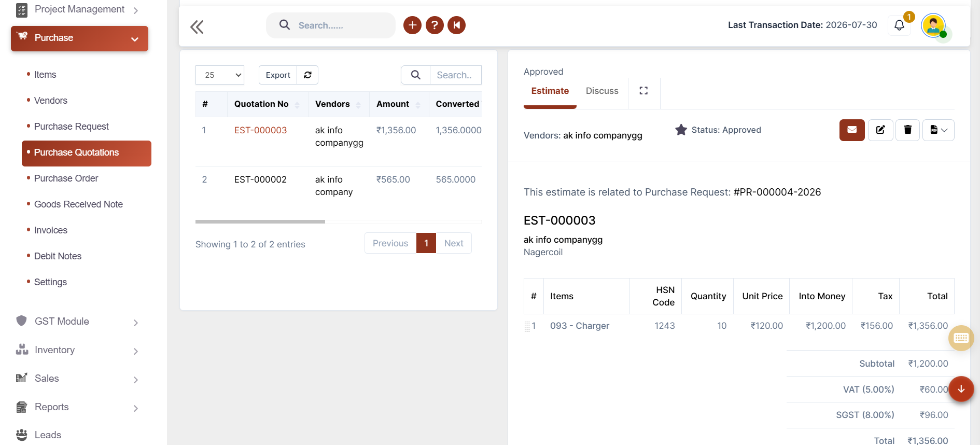Sort by Vendors column
This screenshot has height=445, width=980.
339,104
